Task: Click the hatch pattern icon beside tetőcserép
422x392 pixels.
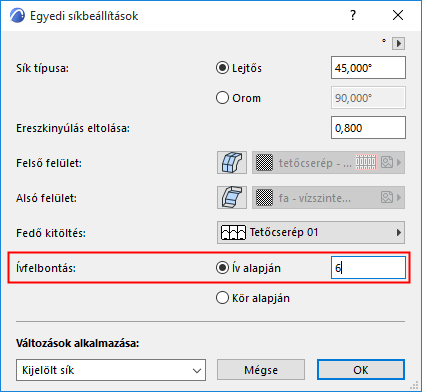Action: point(366,162)
